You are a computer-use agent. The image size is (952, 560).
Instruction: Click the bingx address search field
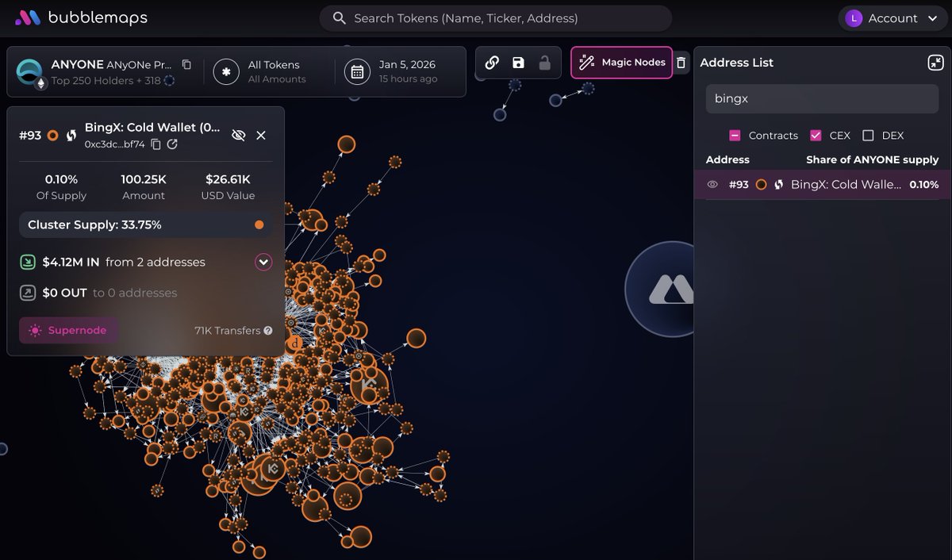(x=822, y=99)
